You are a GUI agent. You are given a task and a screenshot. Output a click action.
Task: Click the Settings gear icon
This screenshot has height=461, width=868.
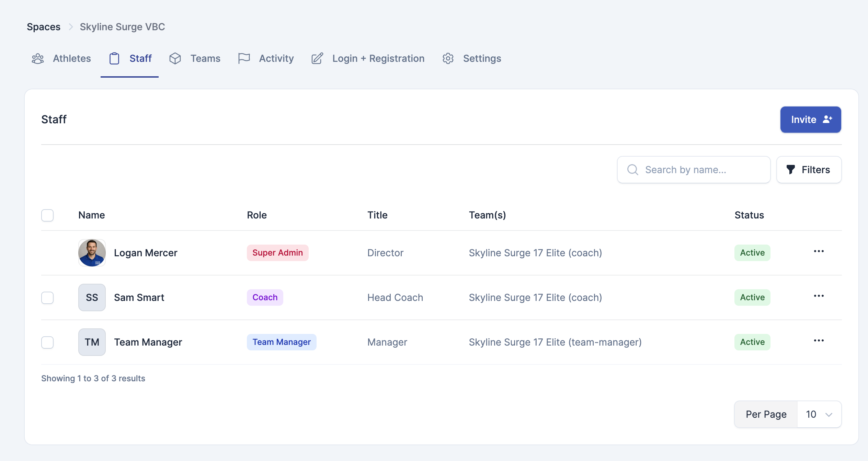[x=448, y=58]
